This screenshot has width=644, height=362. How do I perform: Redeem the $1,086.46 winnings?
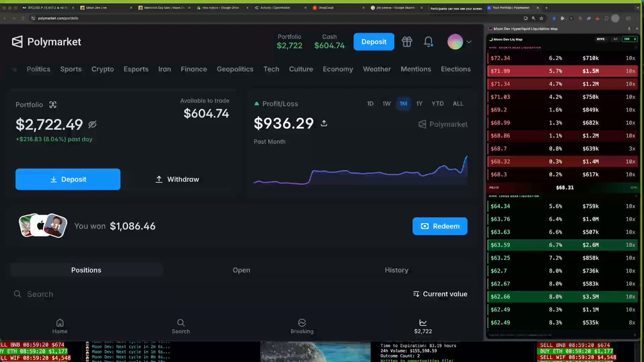coord(440,226)
